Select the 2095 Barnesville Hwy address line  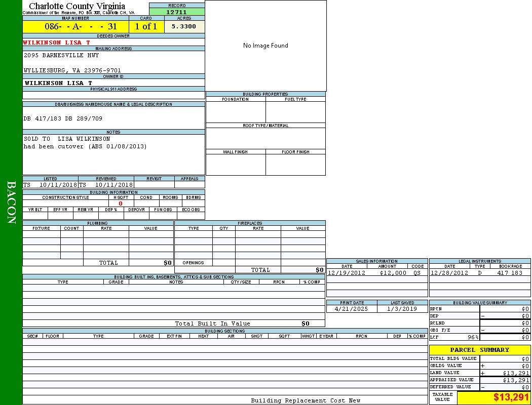[x=61, y=55]
